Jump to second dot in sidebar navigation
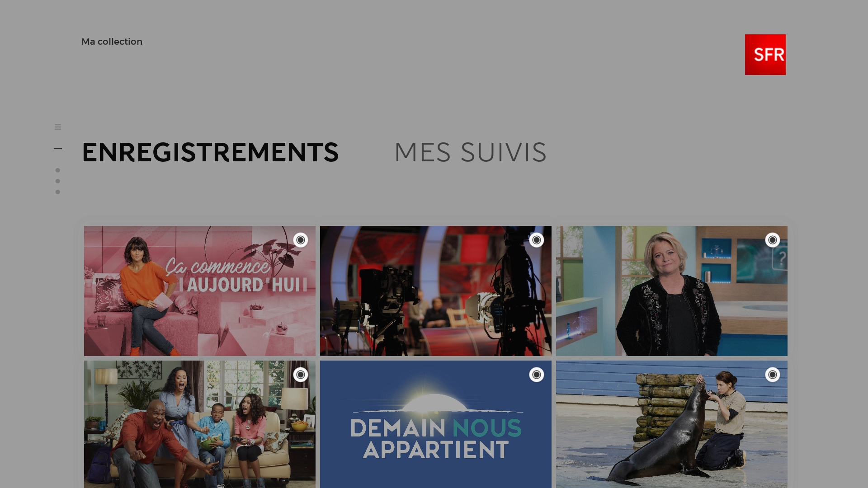The height and width of the screenshot is (488, 868). pos(58,181)
